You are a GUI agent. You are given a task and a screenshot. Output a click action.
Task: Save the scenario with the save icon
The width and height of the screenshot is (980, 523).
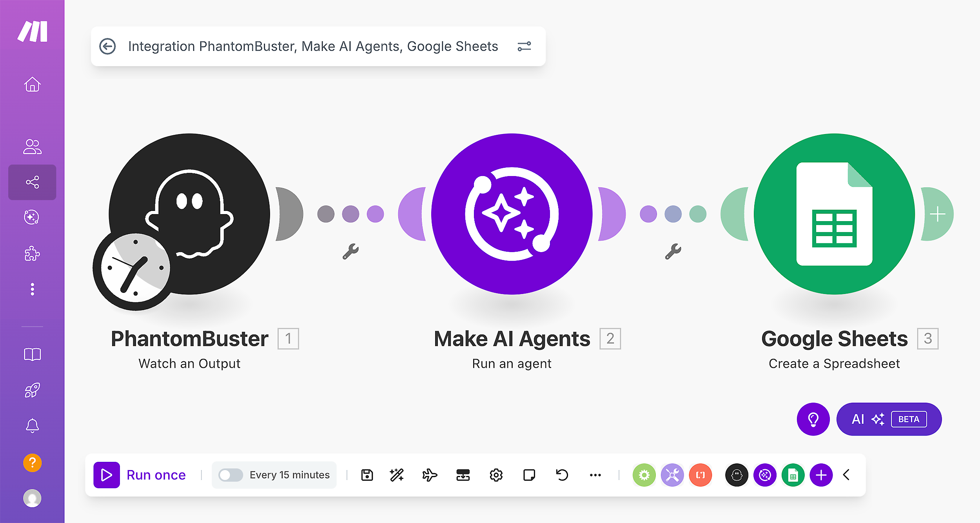367,475
